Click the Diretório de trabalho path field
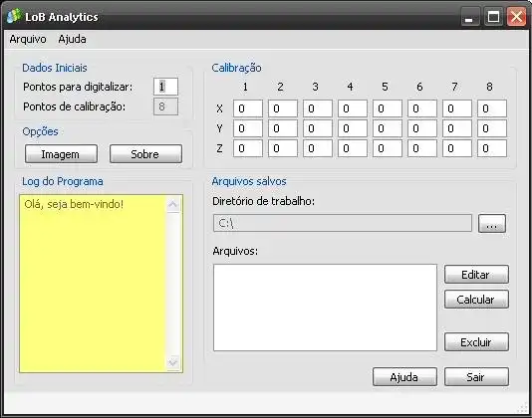 [x=343, y=223]
